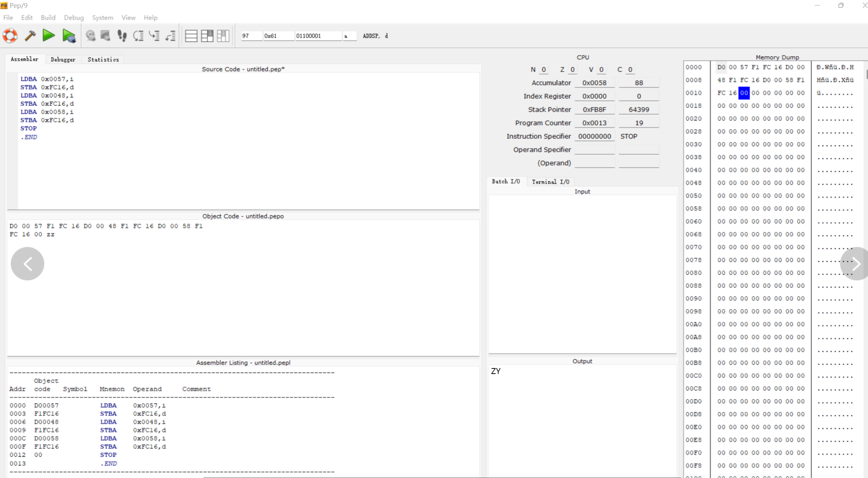868x478 pixels.
Task: Click the life preserver help icon
Action: [x=10, y=36]
